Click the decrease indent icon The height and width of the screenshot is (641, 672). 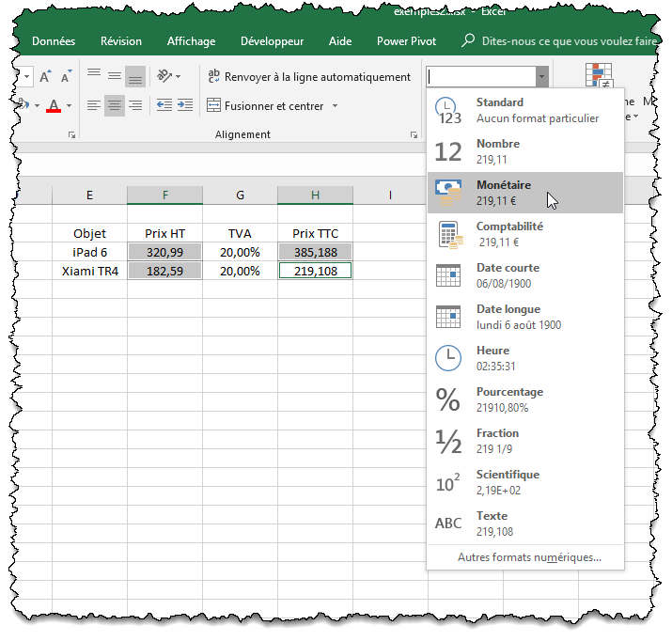click(x=164, y=106)
